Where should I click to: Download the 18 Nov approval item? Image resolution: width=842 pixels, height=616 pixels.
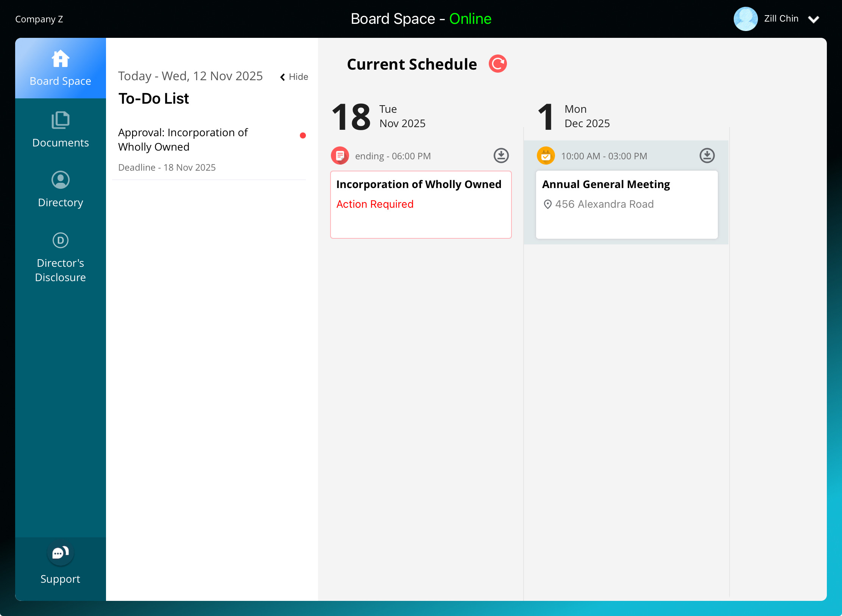[x=501, y=156]
